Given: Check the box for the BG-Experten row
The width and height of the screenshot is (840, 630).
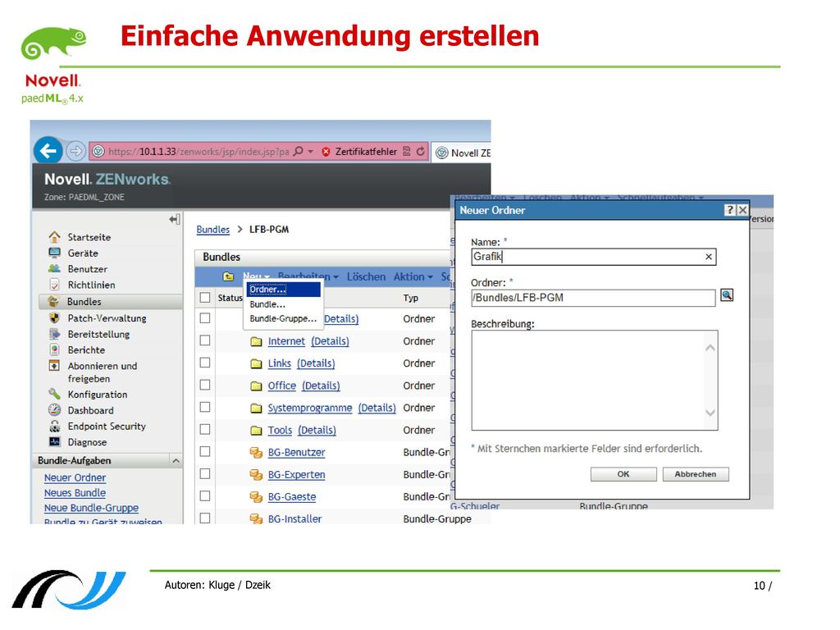Looking at the screenshot, I should point(204,473).
